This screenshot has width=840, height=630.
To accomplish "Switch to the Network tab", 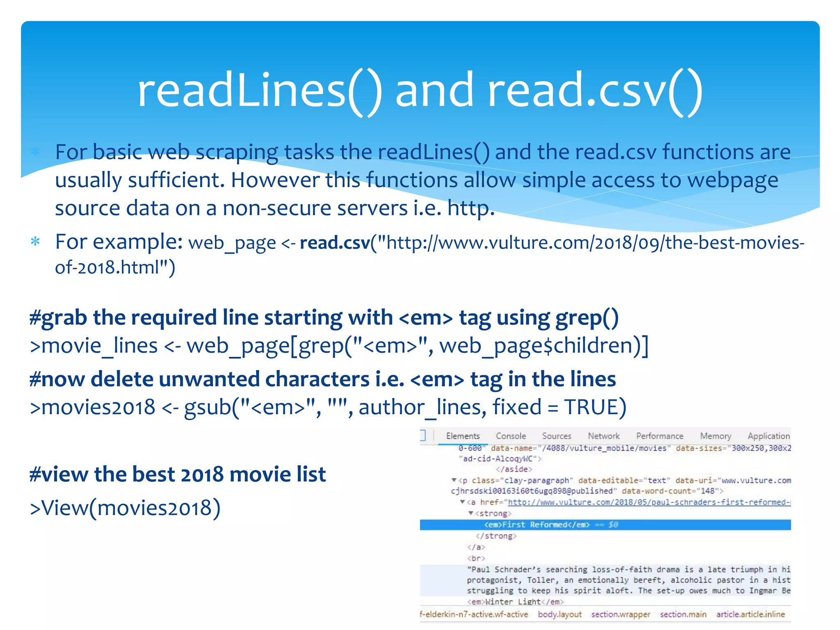I will [x=604, y=436].
